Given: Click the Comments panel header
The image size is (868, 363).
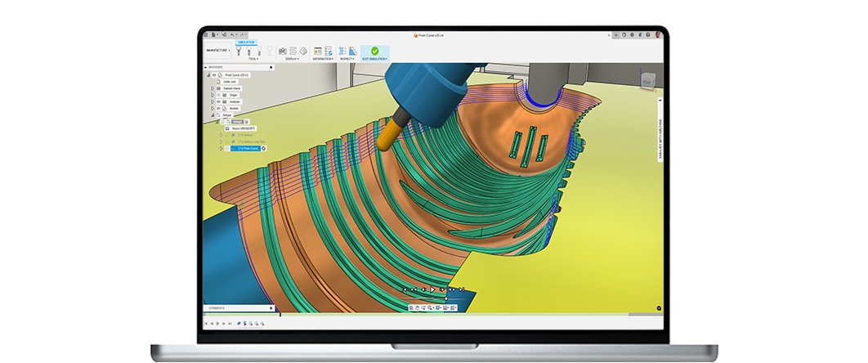Looking at the screenshot, I should [217, 308].
